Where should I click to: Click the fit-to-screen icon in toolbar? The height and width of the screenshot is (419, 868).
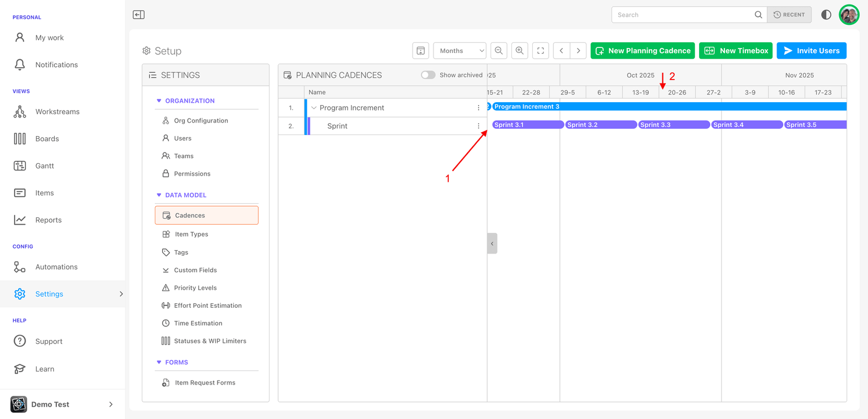click(x=540, y=51)
